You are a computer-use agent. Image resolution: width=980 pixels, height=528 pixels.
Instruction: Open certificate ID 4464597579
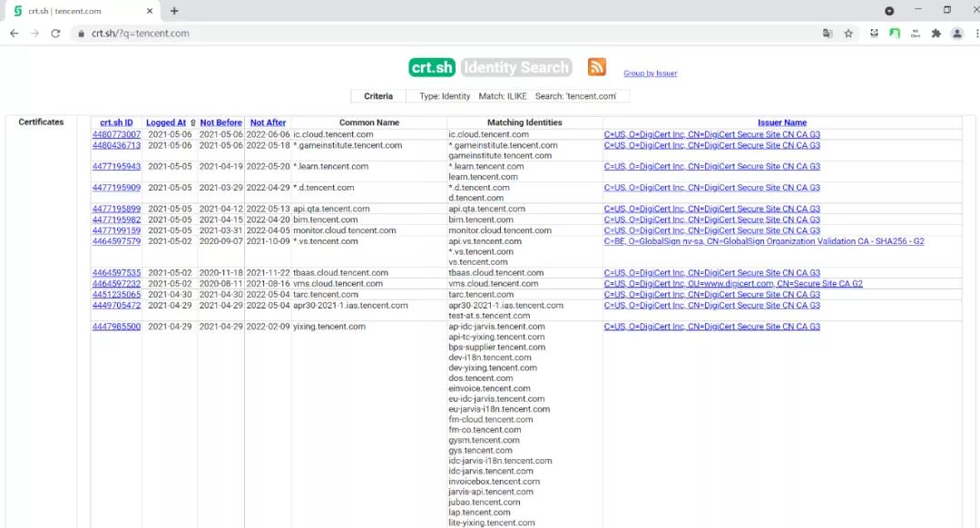[x=116, y=241]
